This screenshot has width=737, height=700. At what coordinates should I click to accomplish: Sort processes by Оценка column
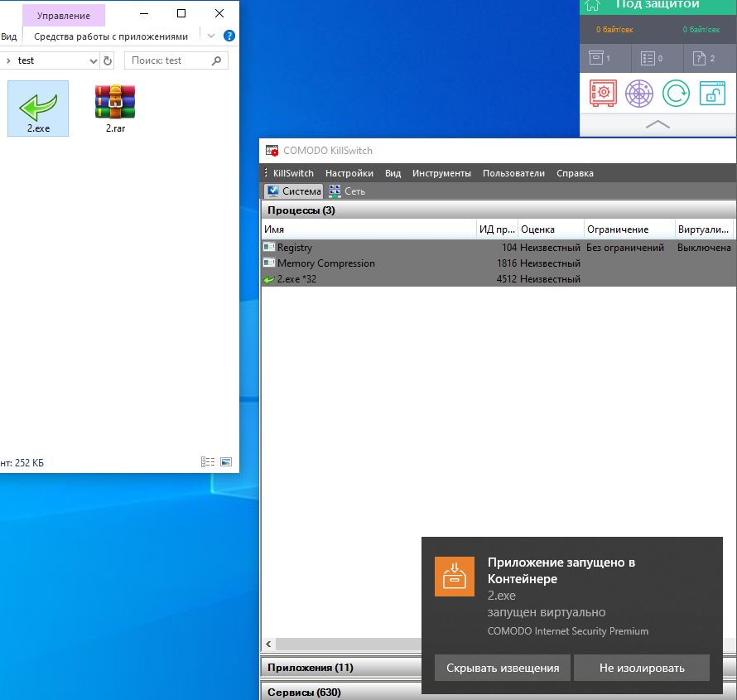click(x=551, y=229)
